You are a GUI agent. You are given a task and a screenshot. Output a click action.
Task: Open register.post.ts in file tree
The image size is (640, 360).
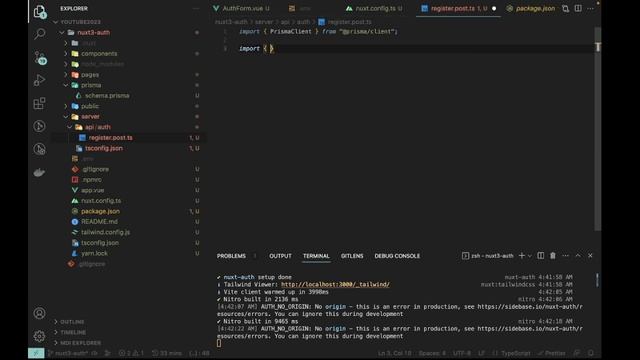[x=111, y=138]
